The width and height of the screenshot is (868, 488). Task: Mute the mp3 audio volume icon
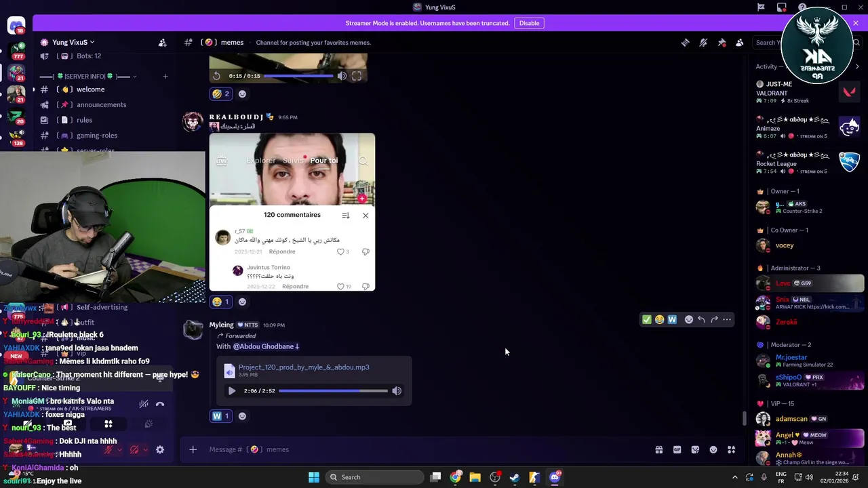[397, 391]
